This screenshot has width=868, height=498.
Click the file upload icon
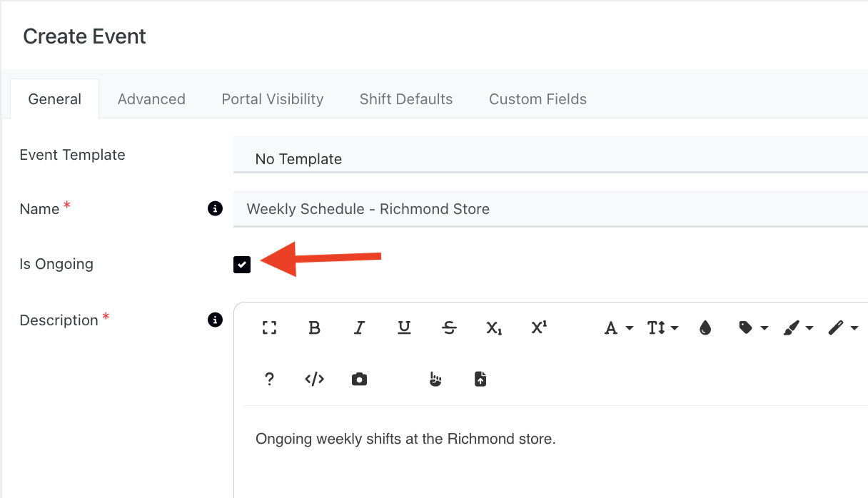pyautogui.click(x=480, y=379)
